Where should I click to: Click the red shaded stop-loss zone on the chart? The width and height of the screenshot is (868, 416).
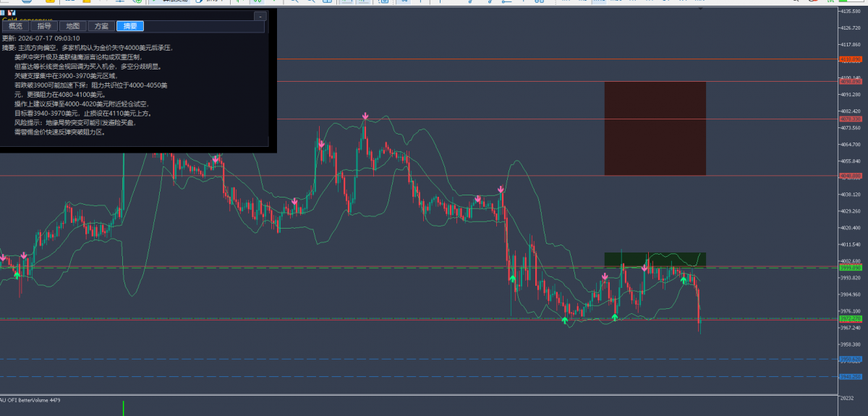tap(655, 128)
